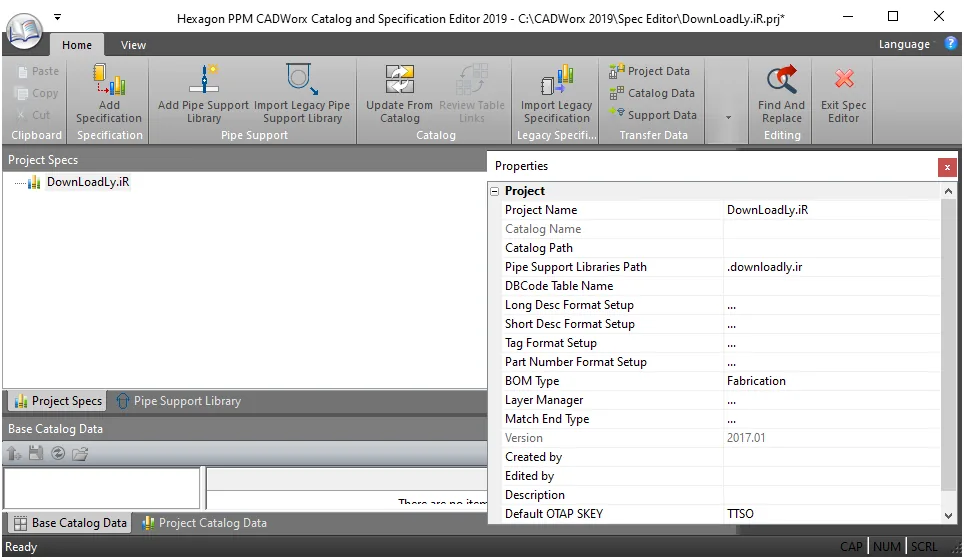Viewport: 964px width, 560px height.
Task: Switch to the Home ribbon tab
Action: tap(77, 45)
